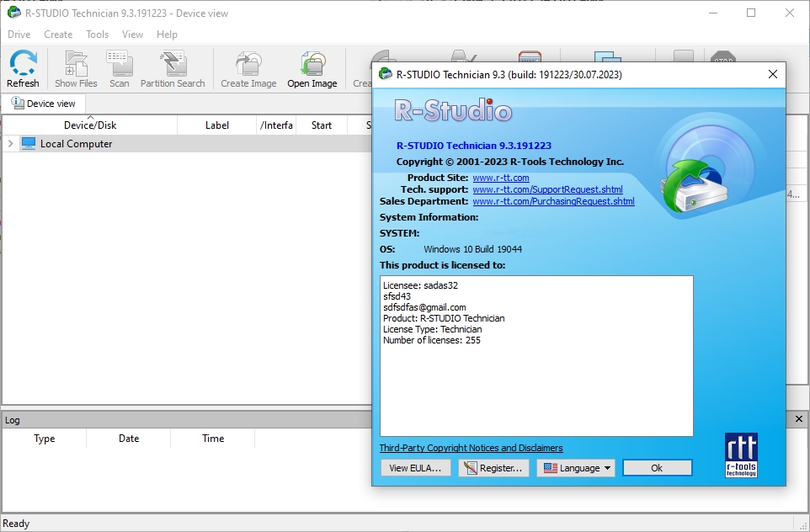Open the Create menu
The image size is (810, 532).
point(58,34)
